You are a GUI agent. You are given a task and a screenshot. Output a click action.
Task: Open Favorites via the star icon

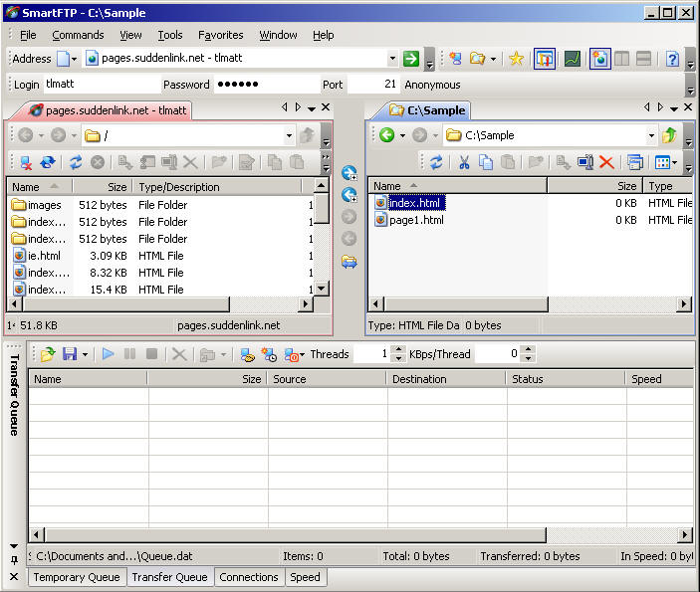click(516, 59)
